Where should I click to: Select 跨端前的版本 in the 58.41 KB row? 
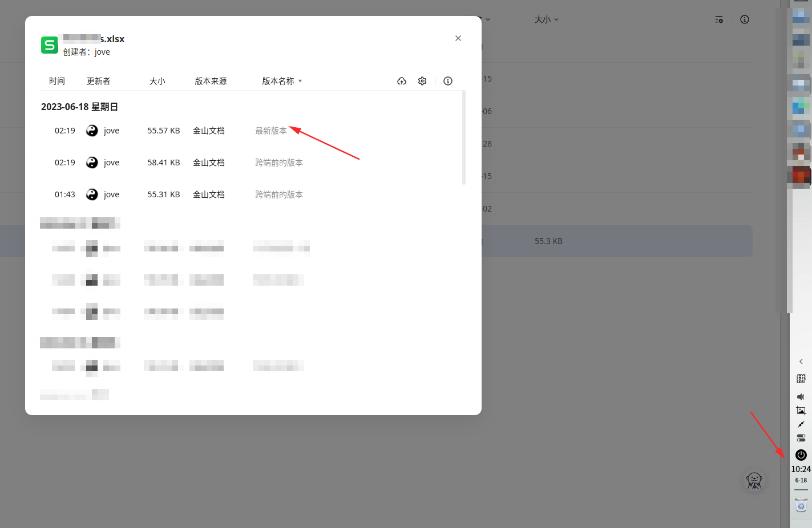[x=279, y=163]
